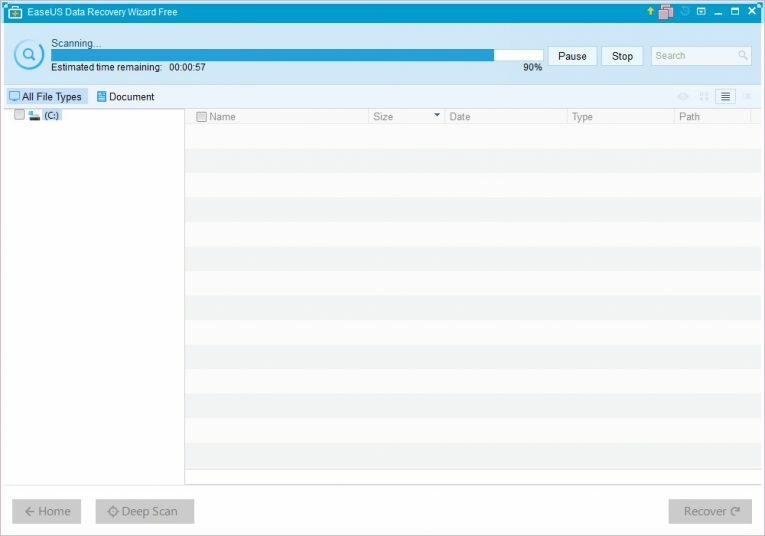Minimize the EaseUS window

coord(718,13)
